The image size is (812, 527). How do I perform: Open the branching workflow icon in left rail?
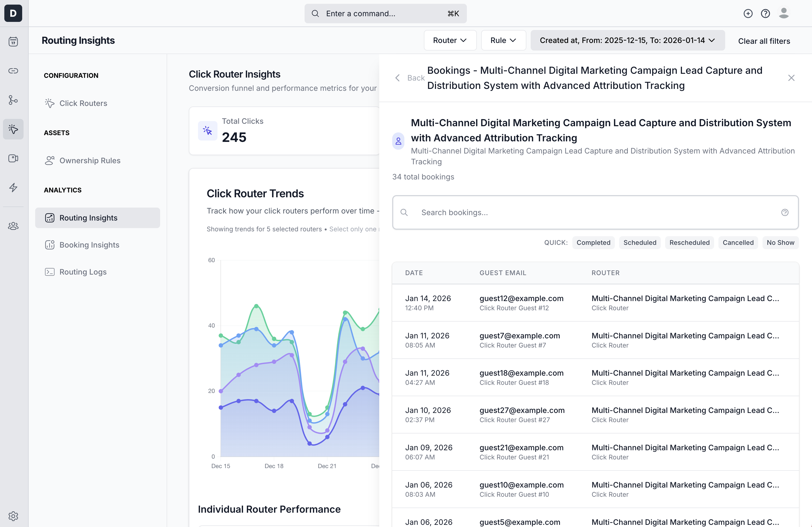pyautogui.click(x=13, y=100)
